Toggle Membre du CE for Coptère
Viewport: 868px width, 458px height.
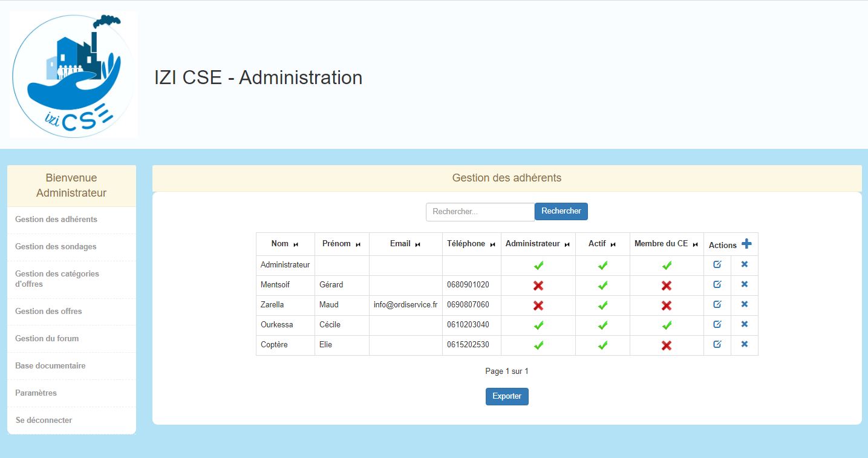point(667,345)
